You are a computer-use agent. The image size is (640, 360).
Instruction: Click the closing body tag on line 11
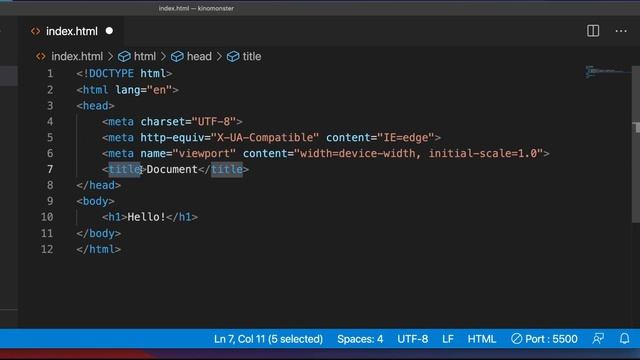(x=99, y=233)
